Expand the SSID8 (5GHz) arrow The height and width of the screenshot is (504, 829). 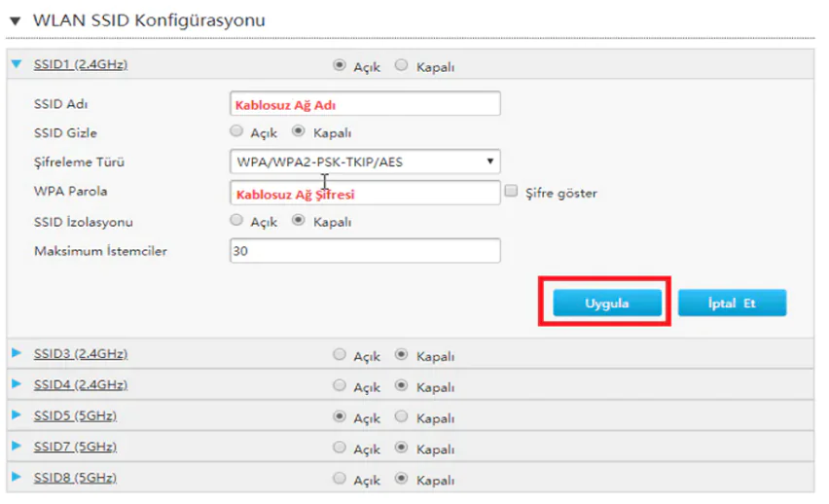tap(16, 479)
